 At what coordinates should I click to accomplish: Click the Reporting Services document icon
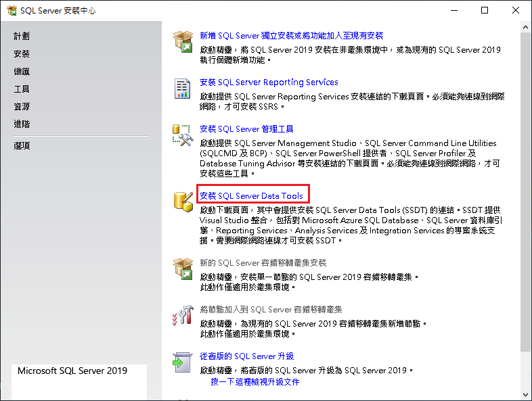[183, 88]
